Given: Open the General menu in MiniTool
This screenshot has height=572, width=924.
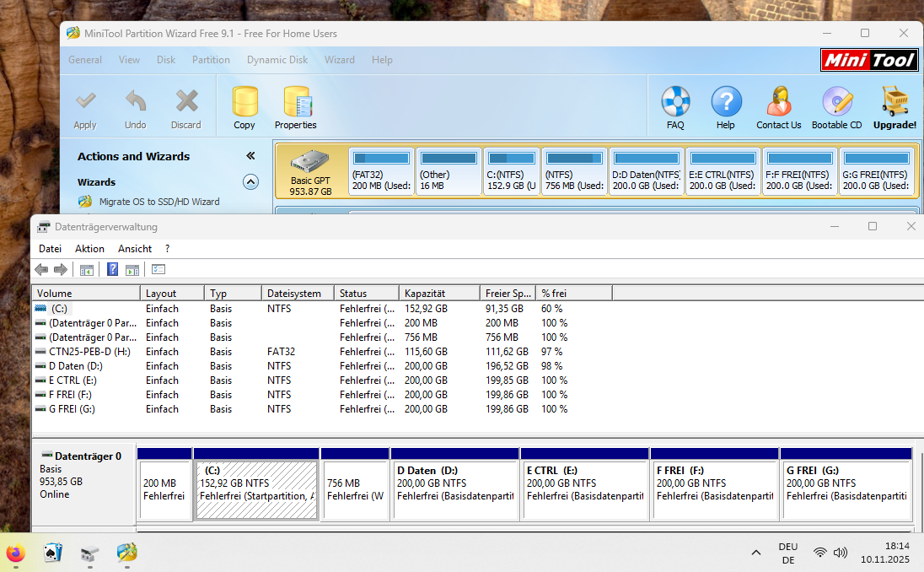Looking at the screenshot, I should click(x=85, y=60).
